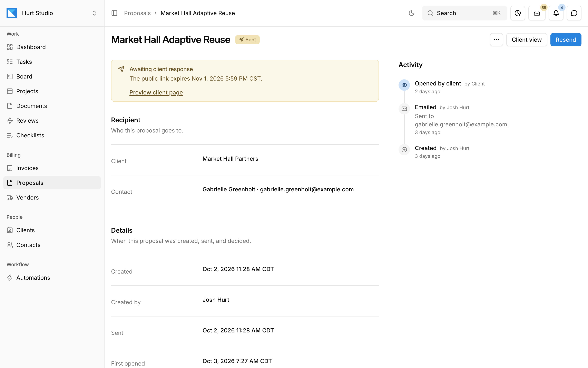Open the Search field
Image resolution: width=588 pixels, height=368 pixels.
click(464, 13)
